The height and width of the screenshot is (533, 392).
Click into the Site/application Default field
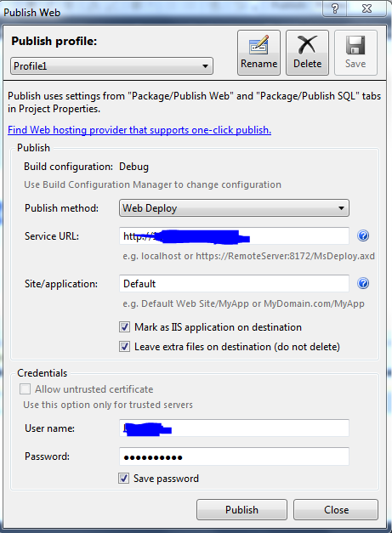(234, 283)
